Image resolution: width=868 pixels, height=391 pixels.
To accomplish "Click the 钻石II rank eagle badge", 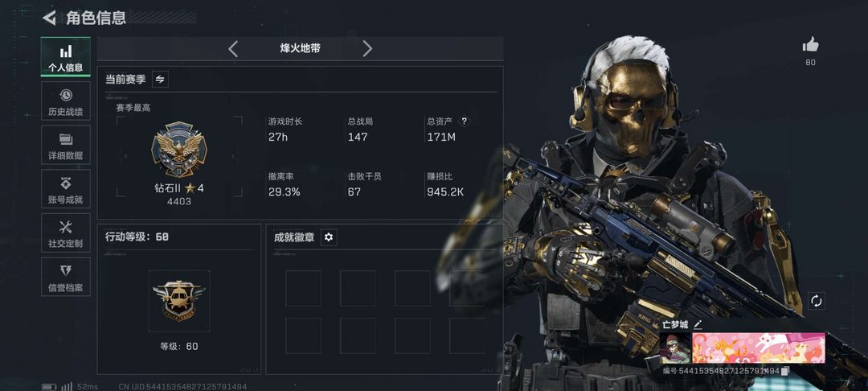I will point(178,150).
